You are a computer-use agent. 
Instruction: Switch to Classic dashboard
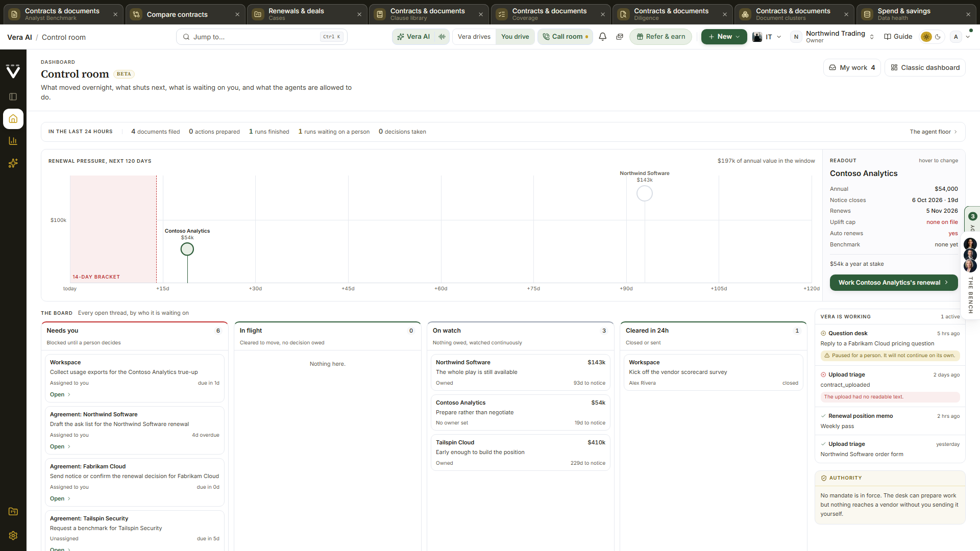(925, 67)
